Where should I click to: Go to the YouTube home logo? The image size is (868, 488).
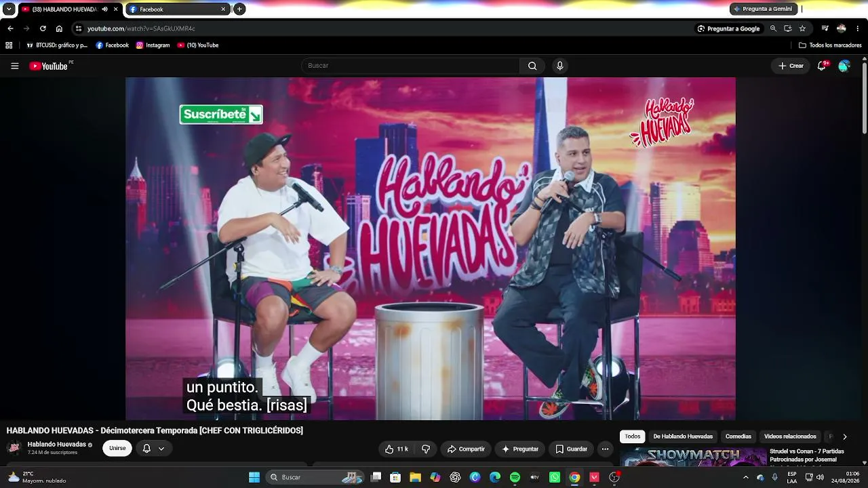(x=48, y=66)
